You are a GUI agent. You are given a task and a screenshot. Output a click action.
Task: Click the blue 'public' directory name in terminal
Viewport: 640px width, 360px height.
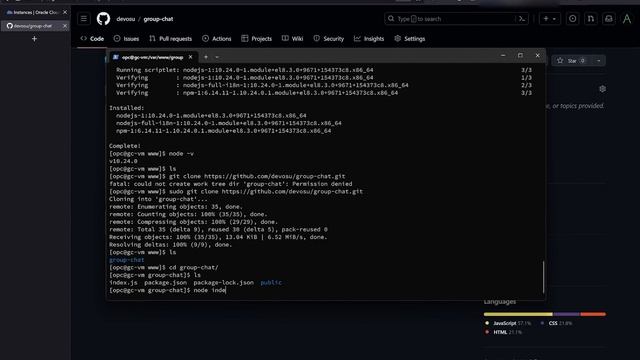pyautogui.click(x=271, y=282)
